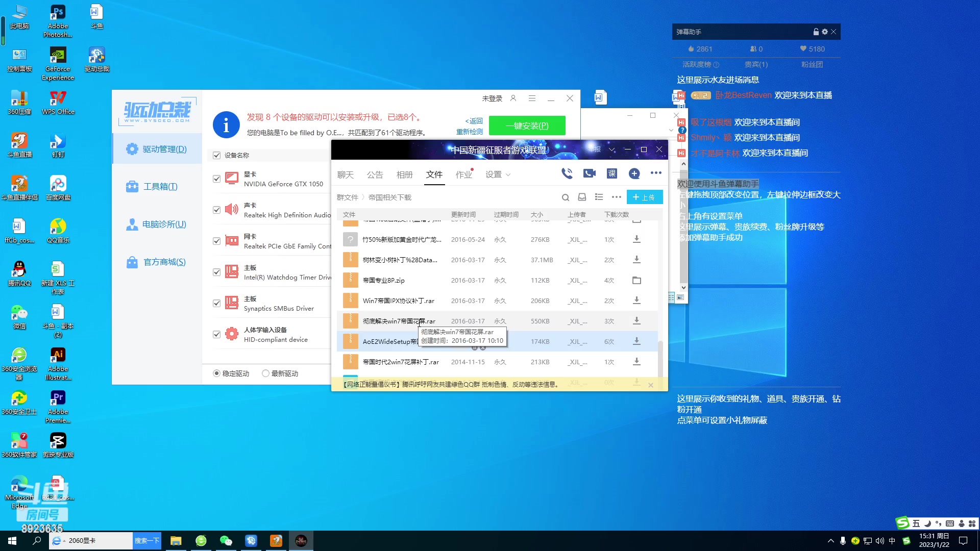980x551 pixels.
Task: Open folder location for 帝国专业8P.zip
Action: [636, 280]
